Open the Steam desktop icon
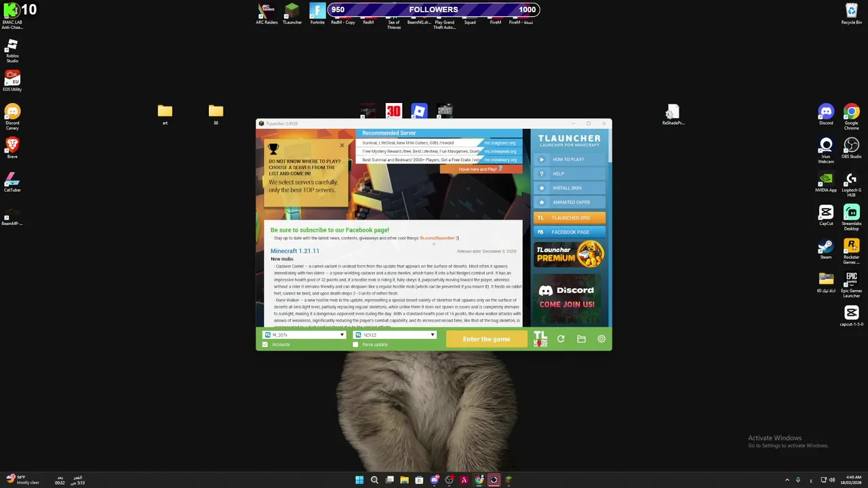This screenshot has height=488, width=868. pos(826,249)
